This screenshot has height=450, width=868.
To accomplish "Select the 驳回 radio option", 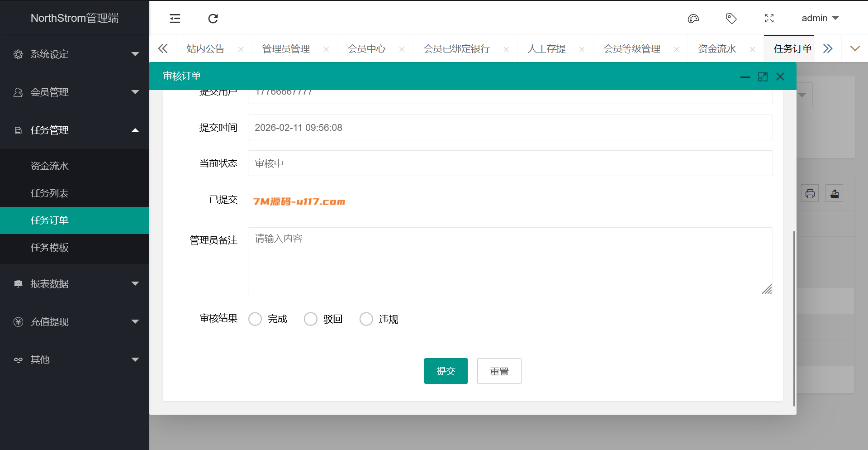I will click(x=311, y=319).
